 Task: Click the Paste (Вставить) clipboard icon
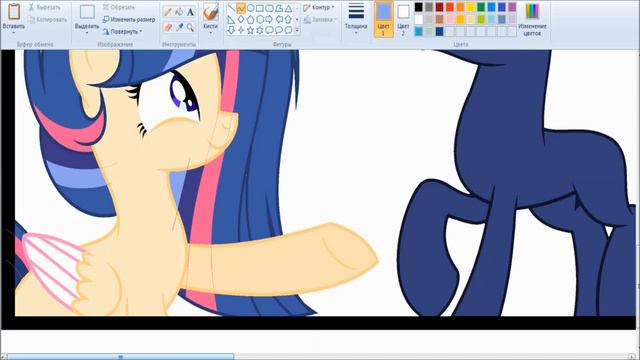[x=14, y=11]
